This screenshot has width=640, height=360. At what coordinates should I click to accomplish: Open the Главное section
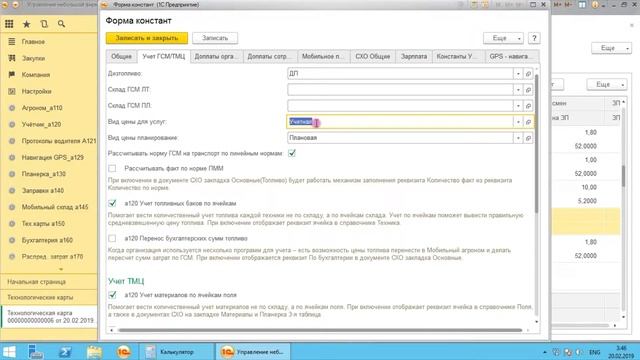(33, 42)
